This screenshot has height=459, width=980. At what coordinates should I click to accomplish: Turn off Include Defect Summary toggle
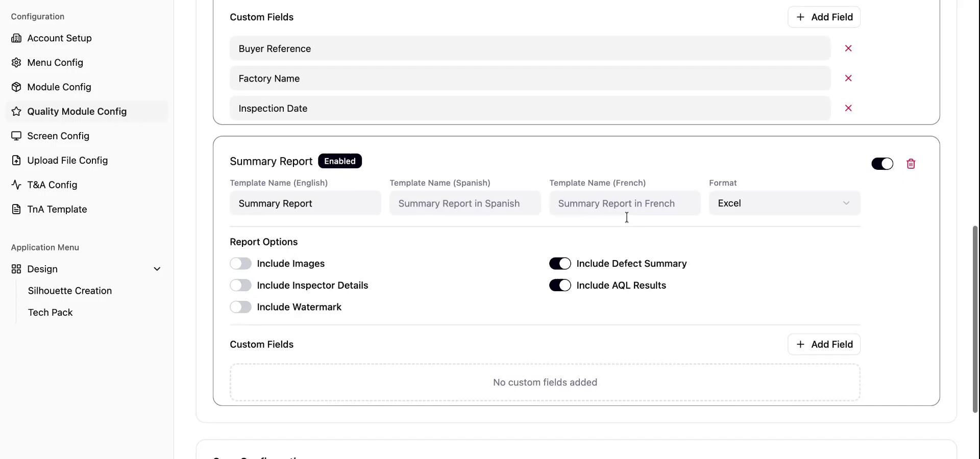click(x=560, y=264)
